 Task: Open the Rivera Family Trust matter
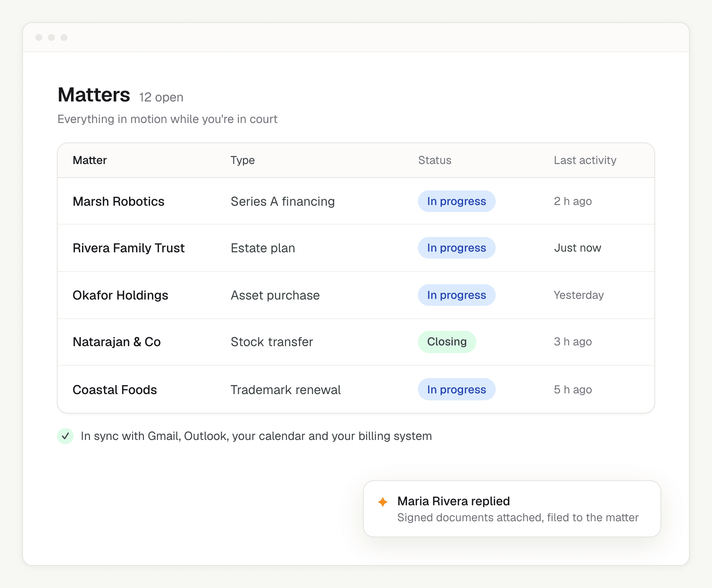(x=129, y=248)
